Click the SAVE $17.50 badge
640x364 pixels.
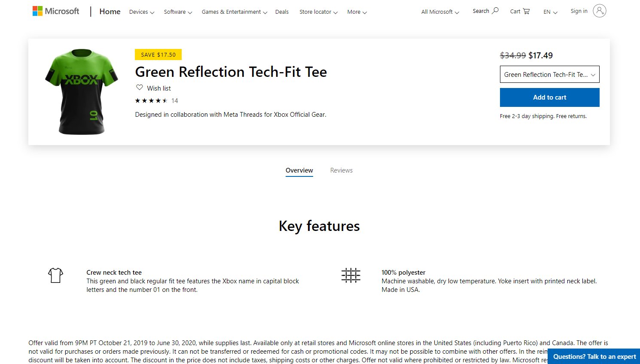[x=158, y=55]
